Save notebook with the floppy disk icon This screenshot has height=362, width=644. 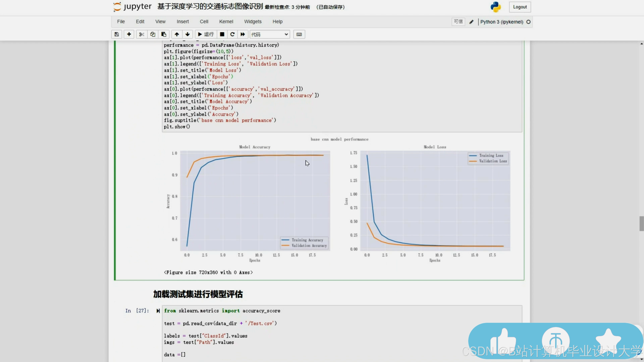tap(117, 34)
